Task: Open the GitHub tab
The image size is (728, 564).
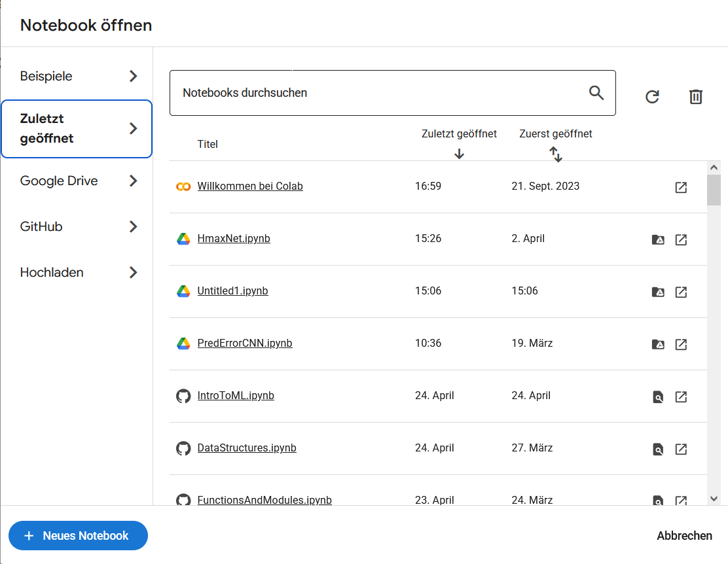Action: click(77, 226)
